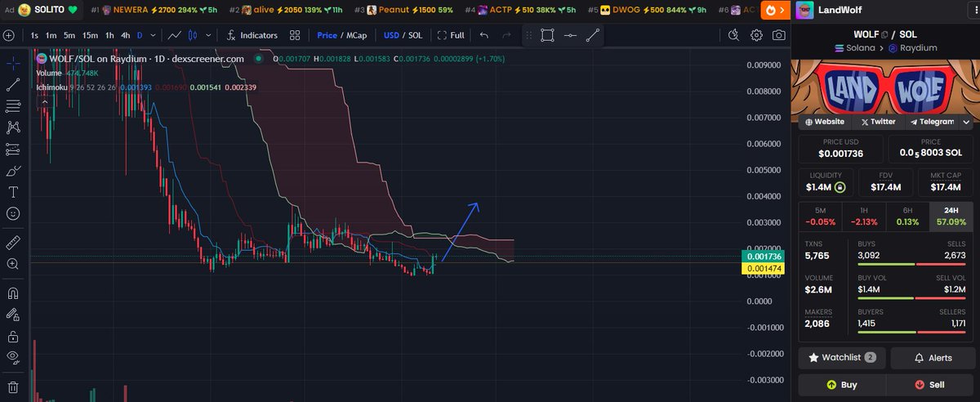Take a chart snapshot with camera icon

[779, 35]
